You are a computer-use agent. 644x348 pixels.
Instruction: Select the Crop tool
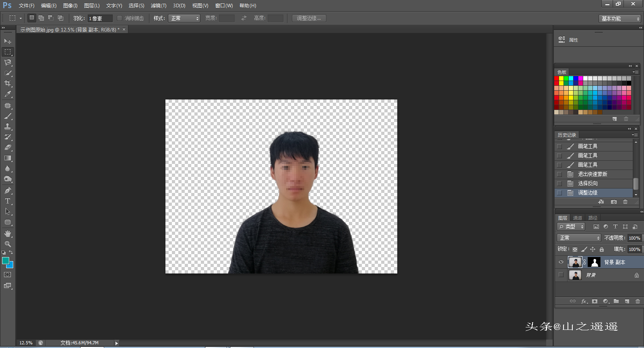tap(7, 83)
